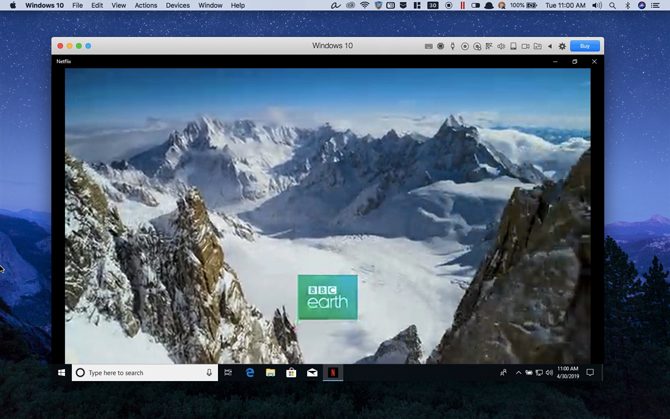The width and height of the screenshot is (670, 419).
Task: Launch Microsoft Edge from the taskbar
Action: pos(250,372)
